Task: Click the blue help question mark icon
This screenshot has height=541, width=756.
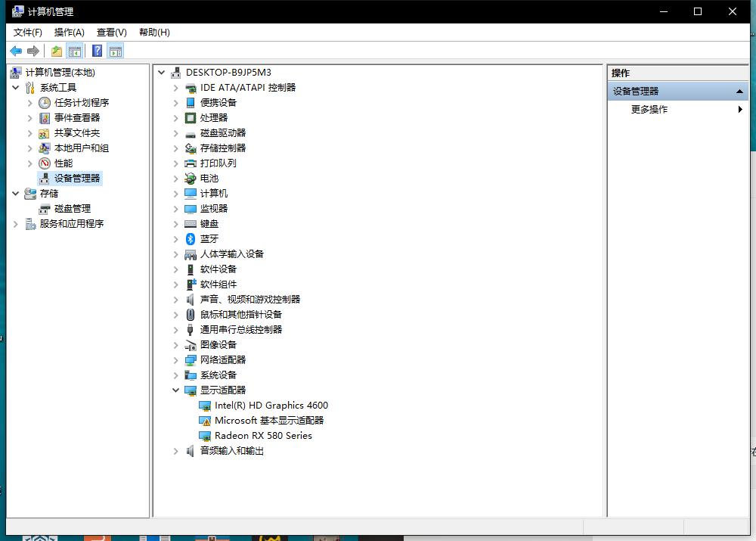Action: pos(97,51)
